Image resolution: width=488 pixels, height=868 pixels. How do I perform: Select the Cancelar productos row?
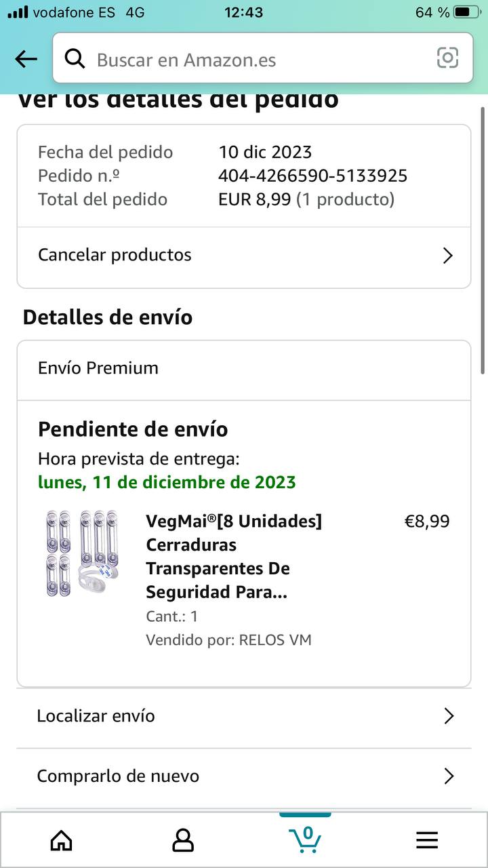click(x=203, y=256)
